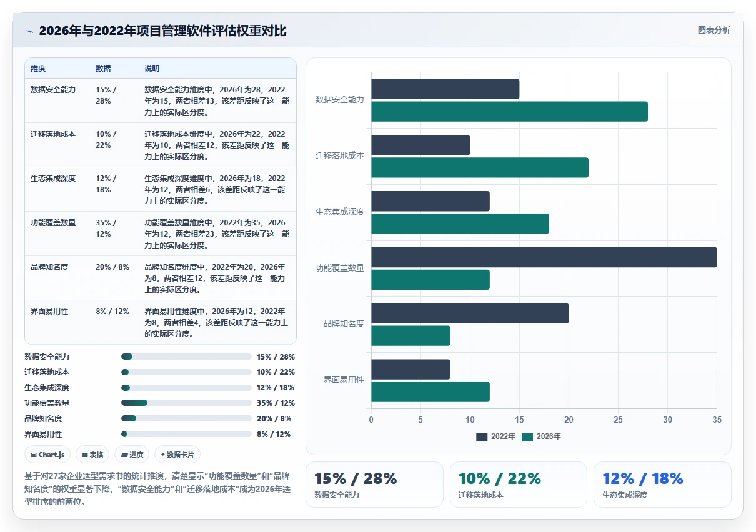Click the 品牌知名度 label on the chart axis

344,323
